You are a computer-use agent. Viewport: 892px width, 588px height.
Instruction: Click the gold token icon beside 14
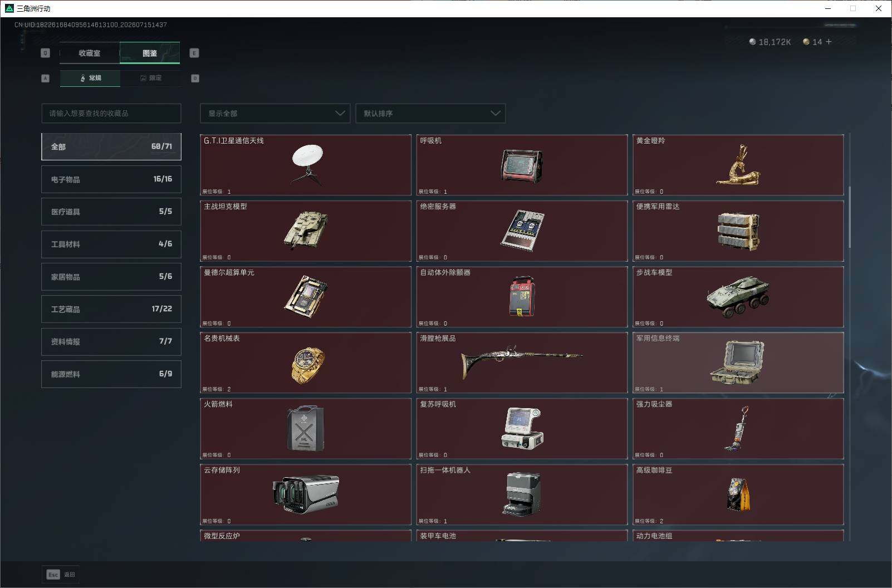[x=806, y=42]
